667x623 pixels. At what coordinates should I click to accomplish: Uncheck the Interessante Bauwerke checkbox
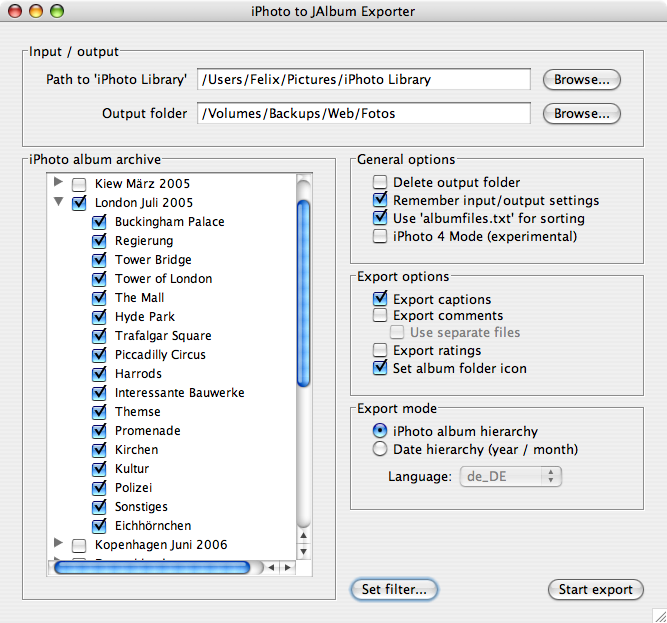coord(99,393)
